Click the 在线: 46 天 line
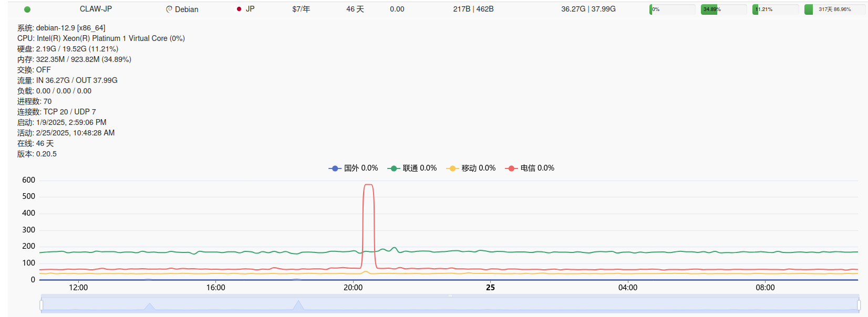 [36, 143]
